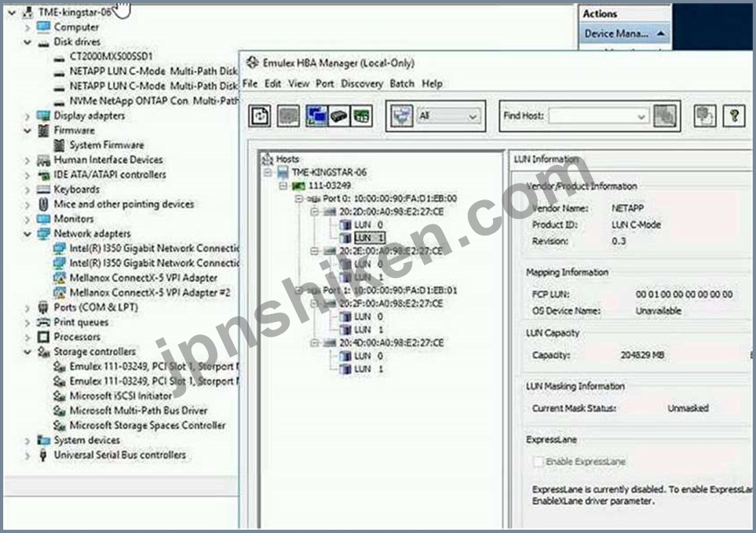Click the toolbar icon left of the Help question mark
This screenshot has width=756, height=533.
705,115
